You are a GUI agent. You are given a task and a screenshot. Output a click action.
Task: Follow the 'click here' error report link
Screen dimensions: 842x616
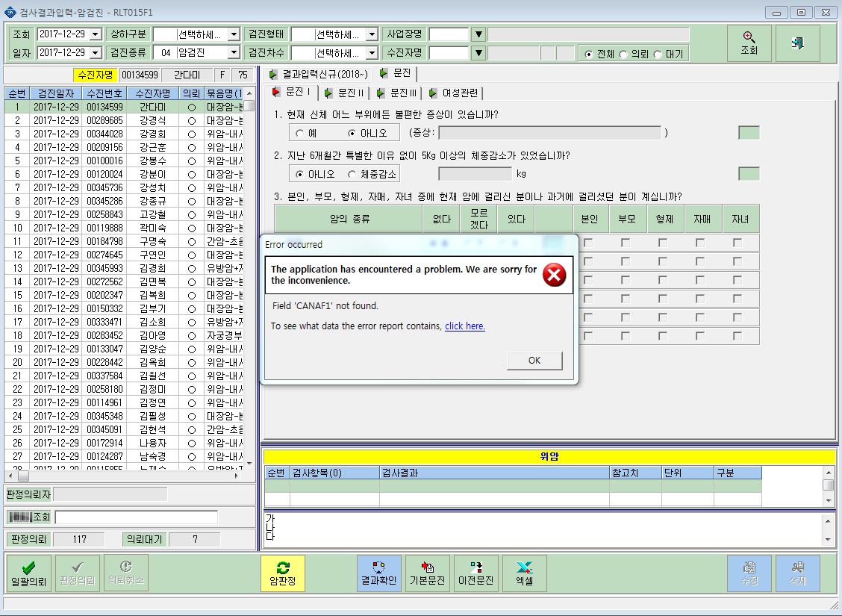tap(464, 326)
